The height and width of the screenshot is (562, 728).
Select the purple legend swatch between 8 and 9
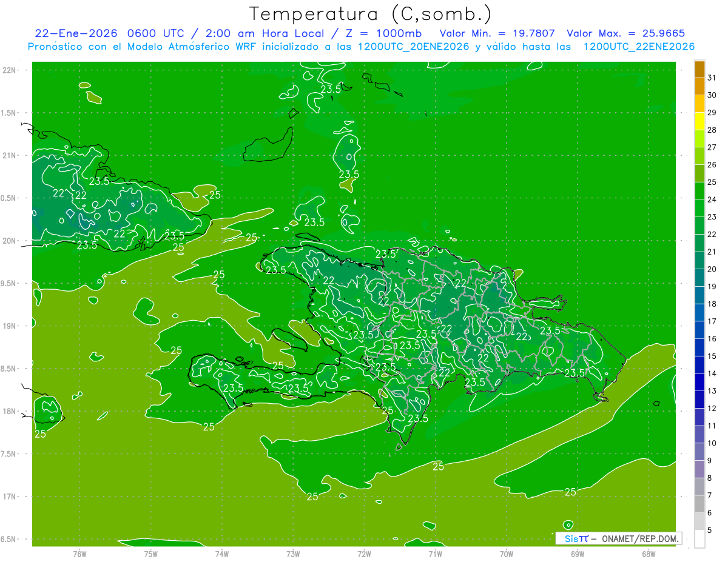(x=699, y=469)
